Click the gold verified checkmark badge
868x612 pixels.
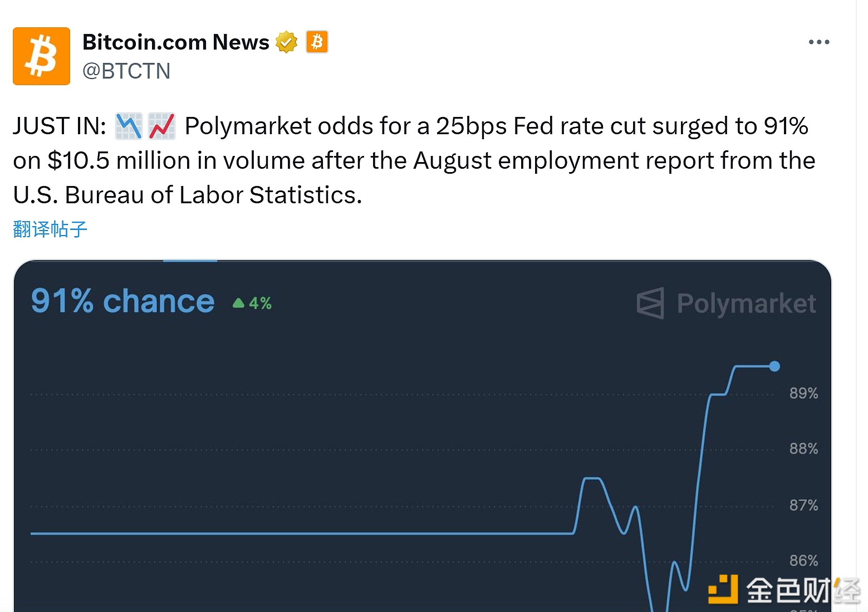pos(287,42)
